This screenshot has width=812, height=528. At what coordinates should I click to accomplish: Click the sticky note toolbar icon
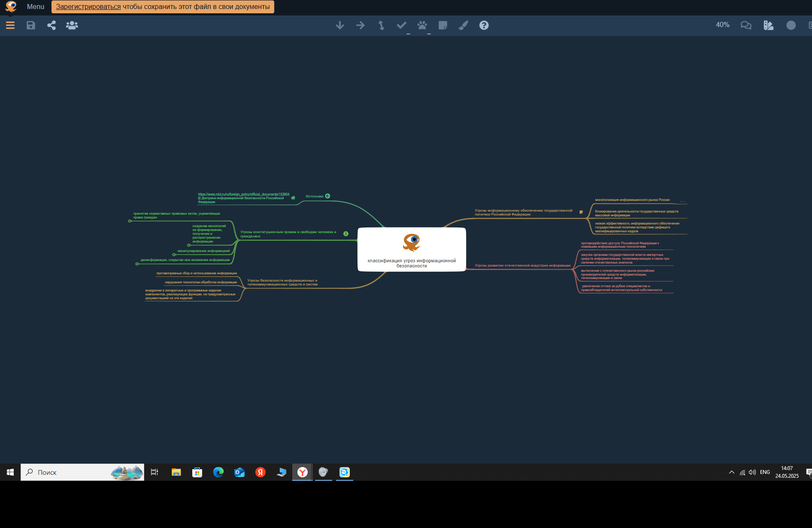443,25
